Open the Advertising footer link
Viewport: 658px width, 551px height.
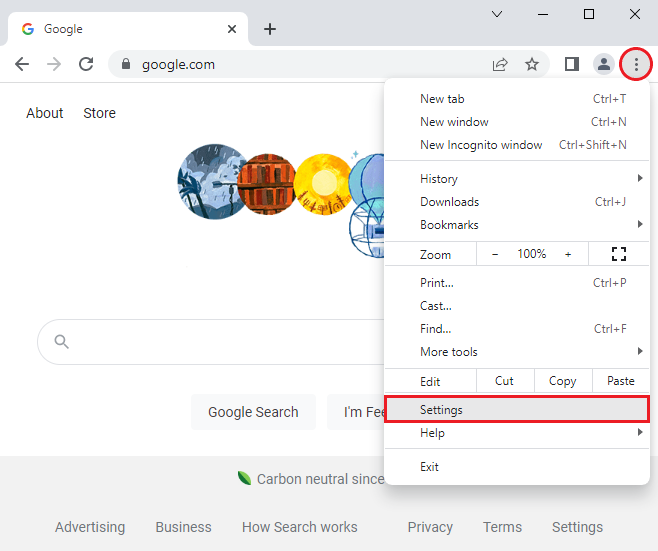pos(90,527)
